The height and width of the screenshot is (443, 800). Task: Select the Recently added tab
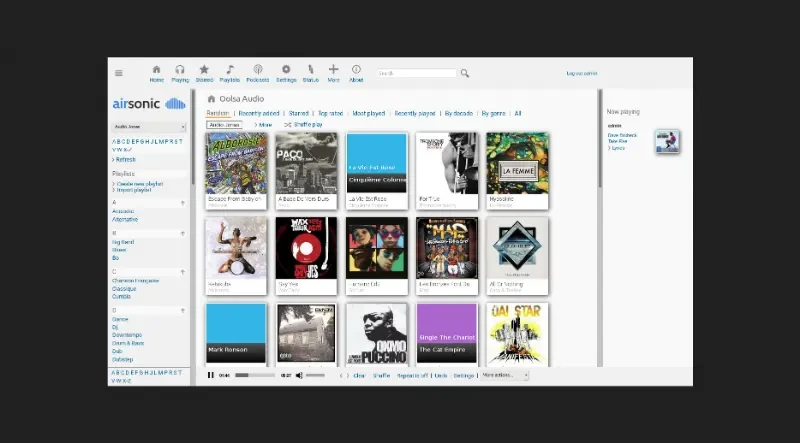pyautogui.click(x=259, y=113)
